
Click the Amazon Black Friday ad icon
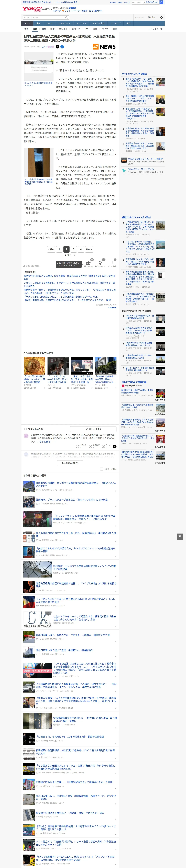(x=124, y=161)
